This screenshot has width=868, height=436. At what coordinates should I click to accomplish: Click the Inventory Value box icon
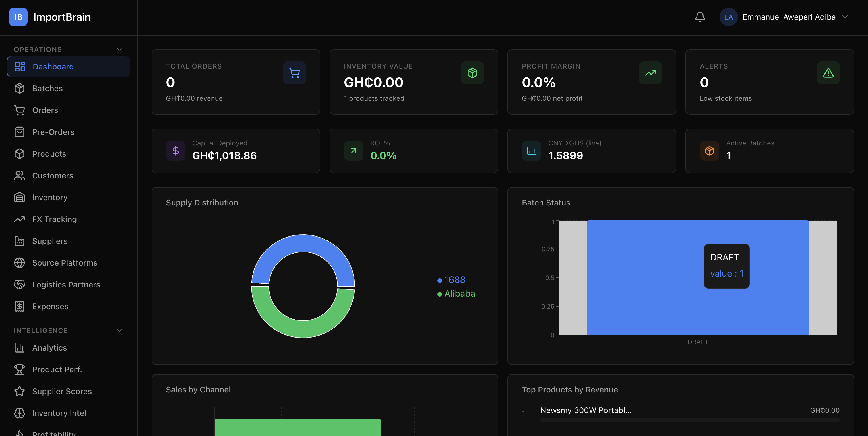tap(472, 73)
